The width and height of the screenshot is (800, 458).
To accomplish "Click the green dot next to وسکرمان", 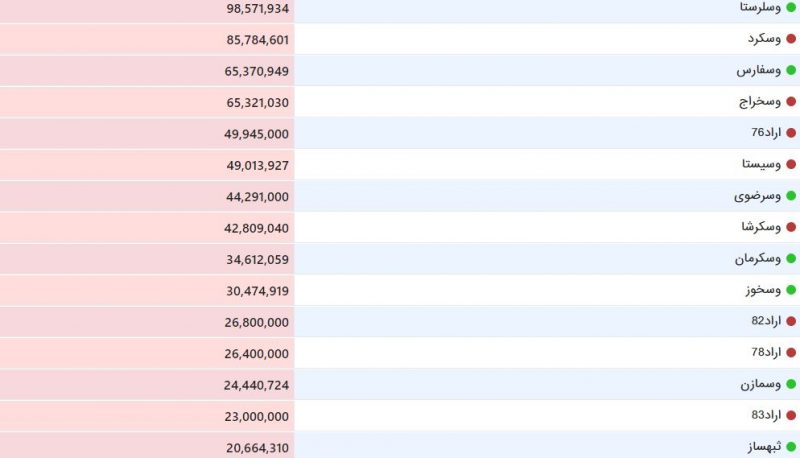I will click(x=791, y=259).
